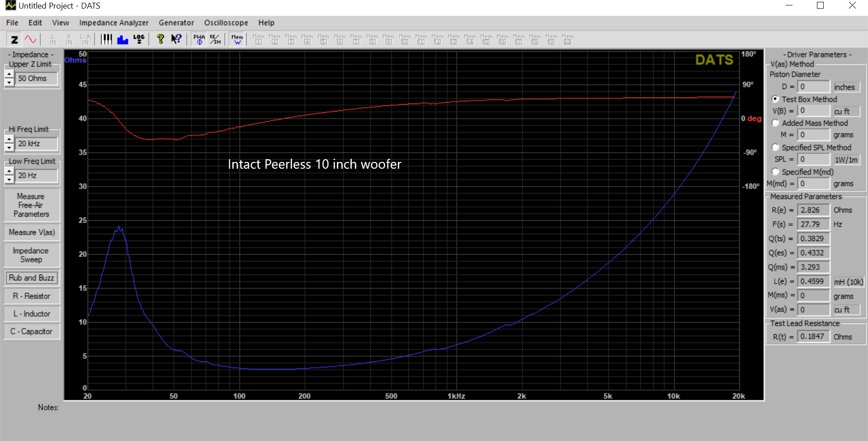Click the Mem W working memory icon

click(237, 39)
